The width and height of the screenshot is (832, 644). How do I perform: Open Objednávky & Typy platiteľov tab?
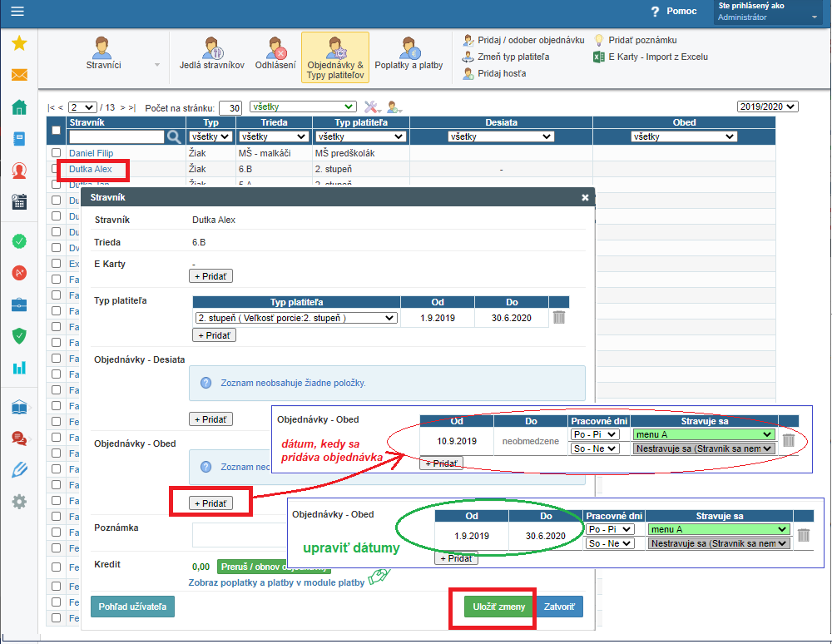click(334, 57)
